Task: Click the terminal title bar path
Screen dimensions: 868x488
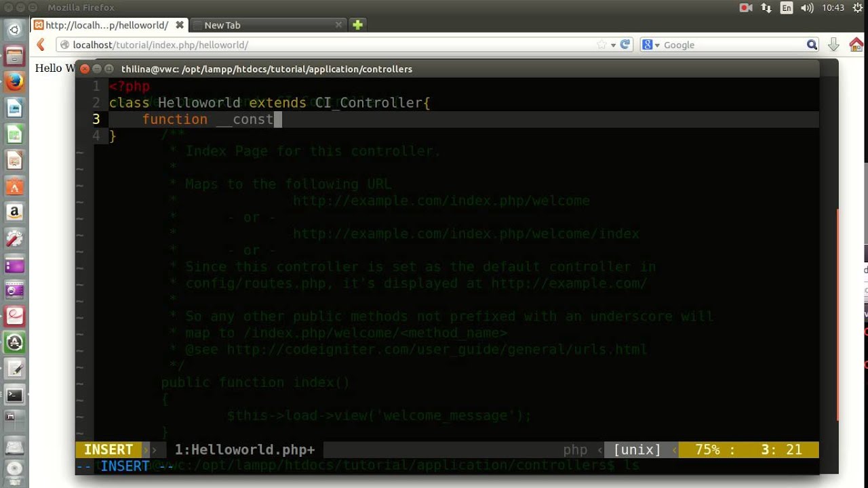Action: point(267,69)
